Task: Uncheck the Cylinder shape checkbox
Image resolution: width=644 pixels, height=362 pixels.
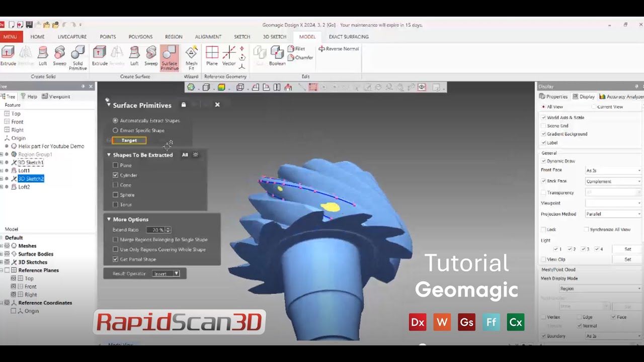Action: (x=116, y=175)
